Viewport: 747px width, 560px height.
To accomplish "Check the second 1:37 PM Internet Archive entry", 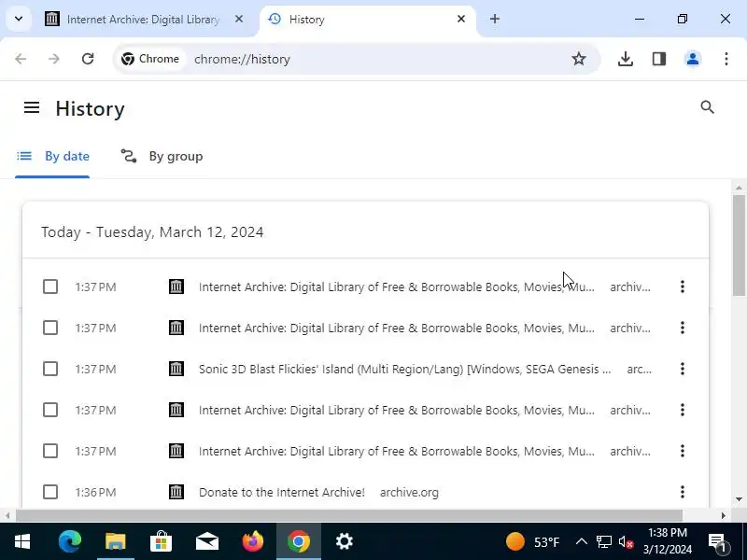I will 50,328.
